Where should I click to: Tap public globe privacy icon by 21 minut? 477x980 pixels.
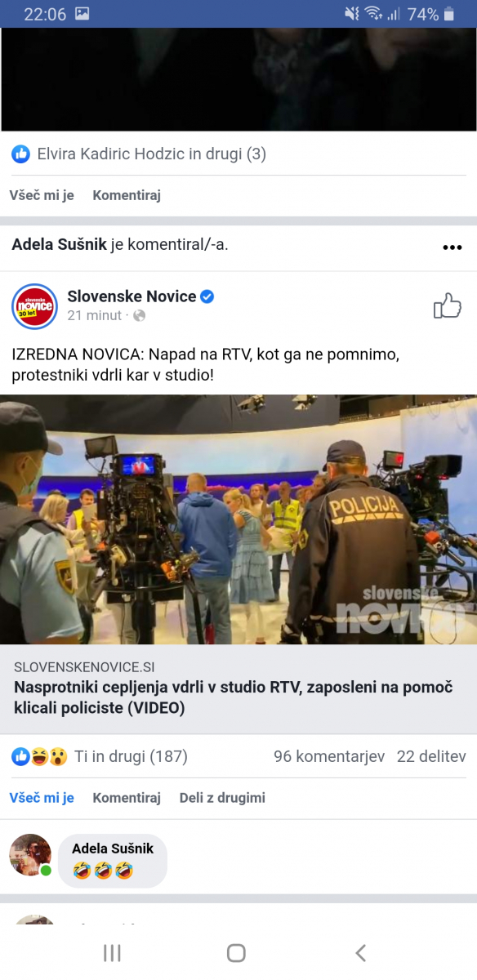point(140,316)
